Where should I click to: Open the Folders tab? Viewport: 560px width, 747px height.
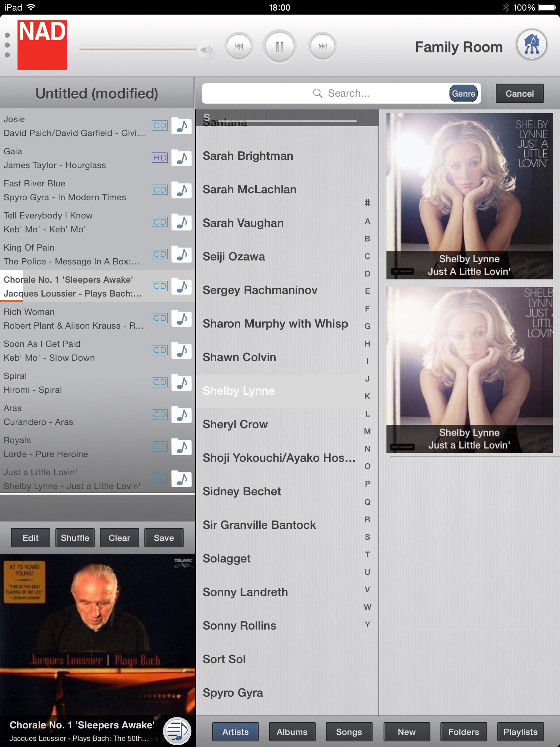(x=463, y=732)
